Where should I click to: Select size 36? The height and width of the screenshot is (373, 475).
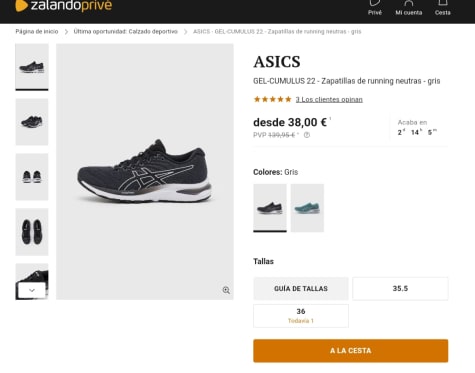pyautogui.click(x=301, y=316)
